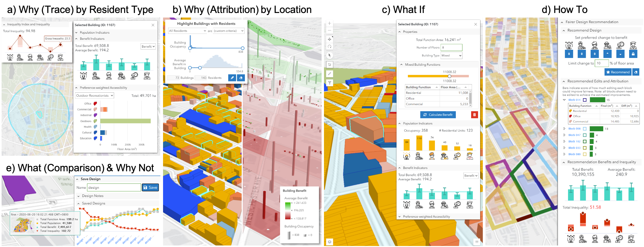Viewport: 644px width, 247px height.
Task: Expand the Design Notes section
Action: pos(78,196)
